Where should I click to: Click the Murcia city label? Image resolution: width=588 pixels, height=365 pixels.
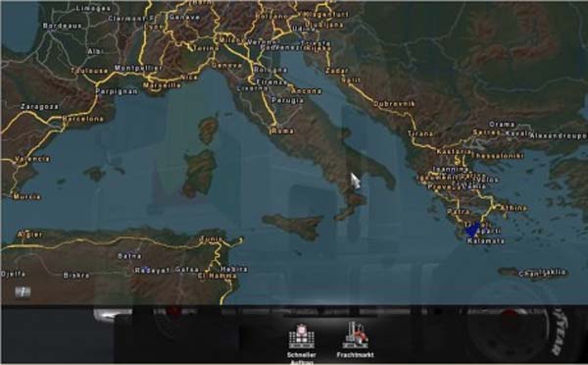click(x=26, y=196)
